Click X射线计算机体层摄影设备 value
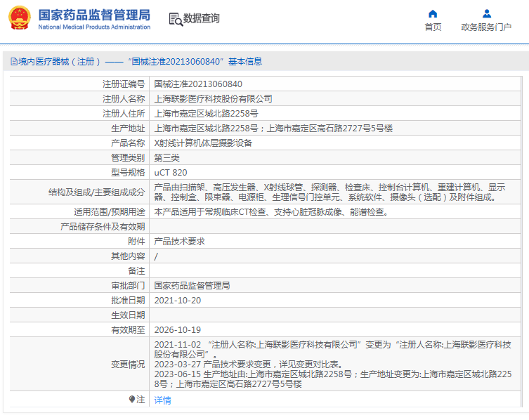Viewport: 529px width, 420px height. point(203,143)
